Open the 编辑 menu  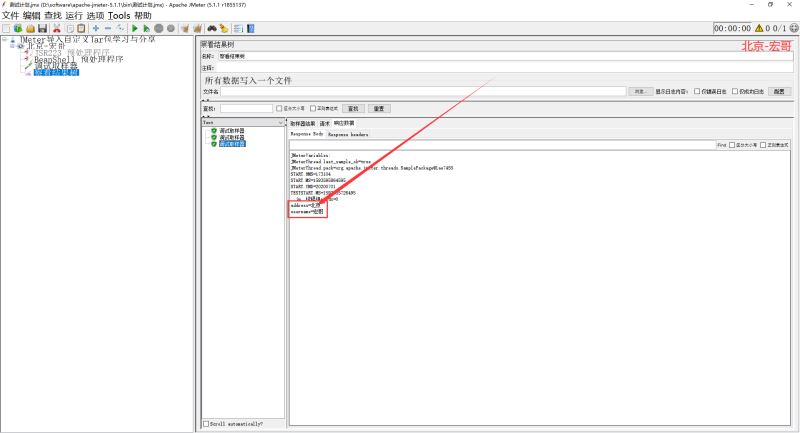click(x=32, y=16)
